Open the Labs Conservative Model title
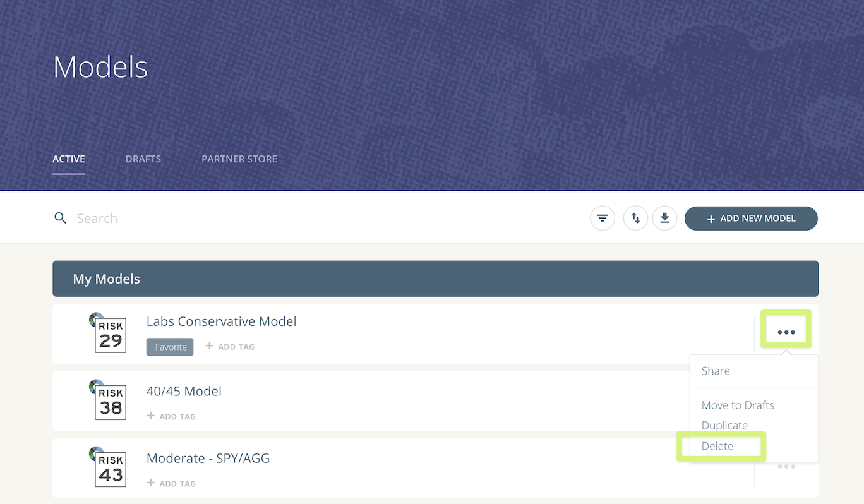 221,321
